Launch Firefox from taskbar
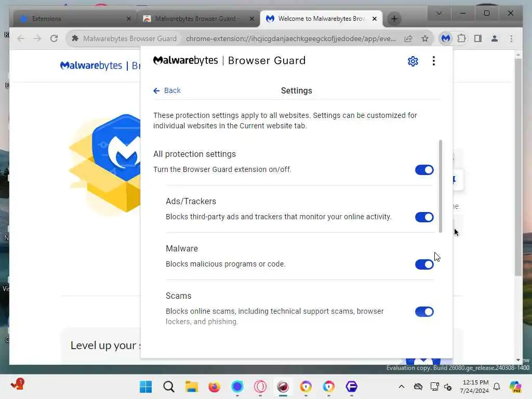The height and width of the screenshot is (399, 532). 214,387
